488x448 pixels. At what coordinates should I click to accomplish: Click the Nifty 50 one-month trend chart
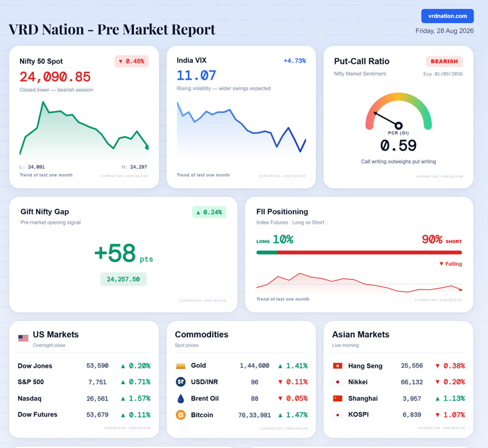(x=84, y=129)
